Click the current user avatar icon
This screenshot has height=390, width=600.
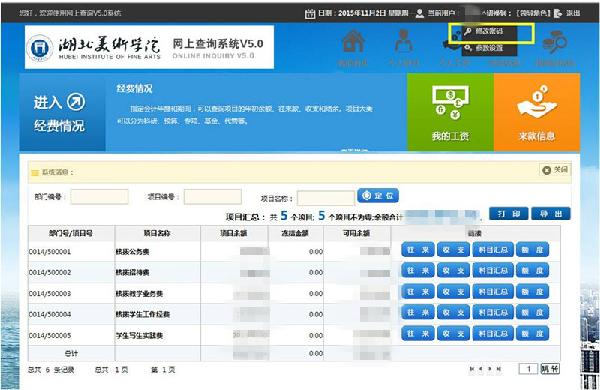pyautogui.click(x=420, y=13)
